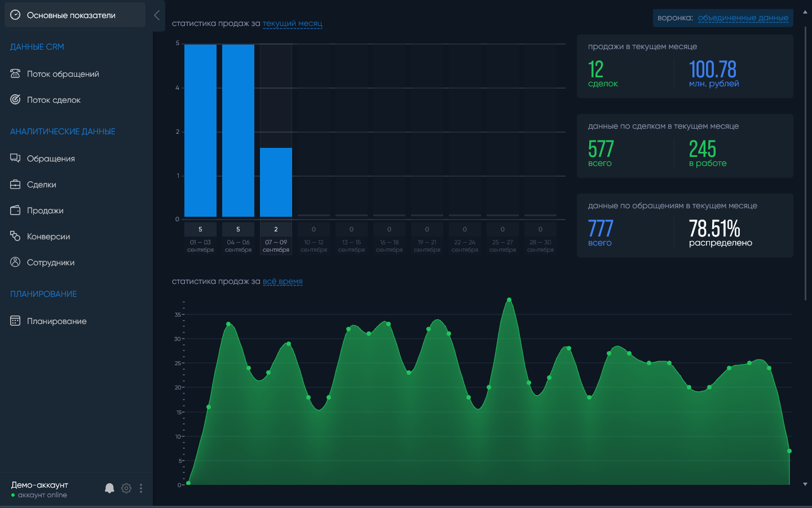This screenshot has height=508, width=812.
Task: Open account settings gear icon
Action: [126, 488]
